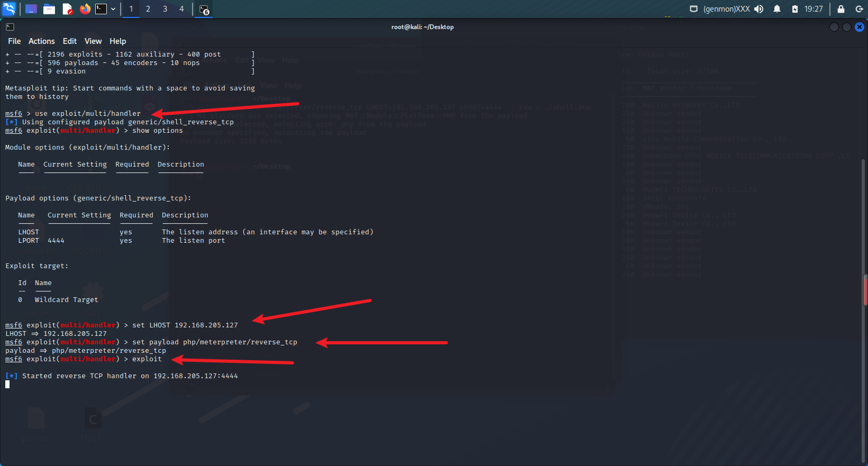Open the network connection tray icon
868x466 pixels.
coord(694,9)
